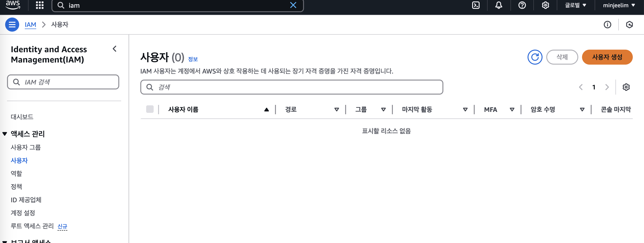Click the magnifier icon in top search
The width and height of the screenshot is (644, 243).
(x=61, y=5)
